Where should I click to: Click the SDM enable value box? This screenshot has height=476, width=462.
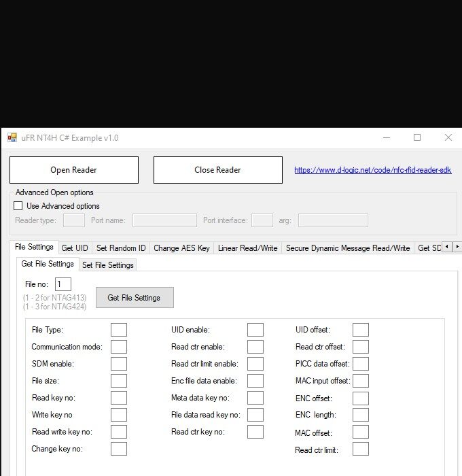coord(119,364)
